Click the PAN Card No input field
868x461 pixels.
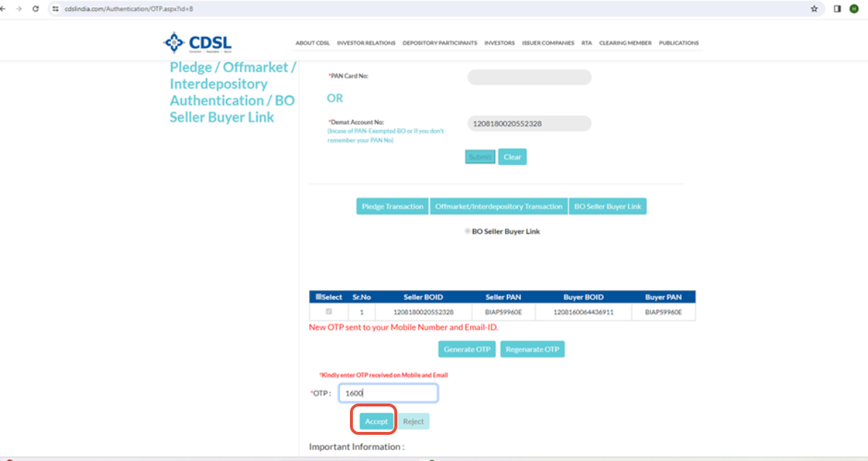529,77
